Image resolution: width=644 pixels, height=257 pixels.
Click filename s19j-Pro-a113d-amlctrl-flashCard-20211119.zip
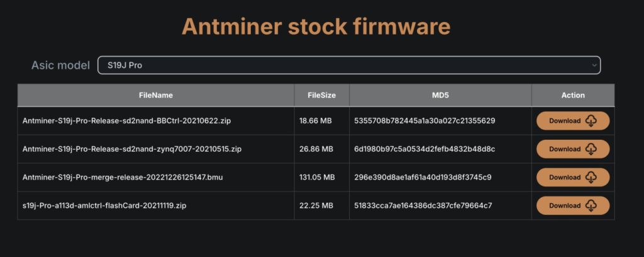(x=104, y=205)
